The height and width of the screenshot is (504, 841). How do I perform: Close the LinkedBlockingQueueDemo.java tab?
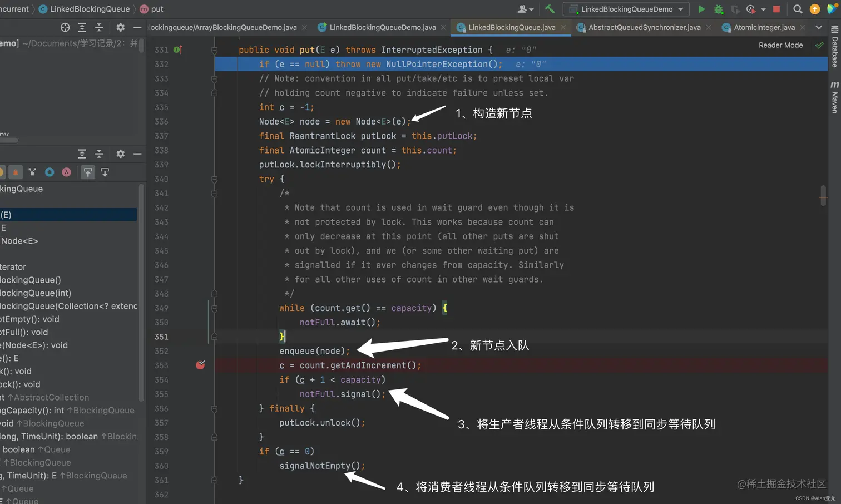click(x=443, y=27)
